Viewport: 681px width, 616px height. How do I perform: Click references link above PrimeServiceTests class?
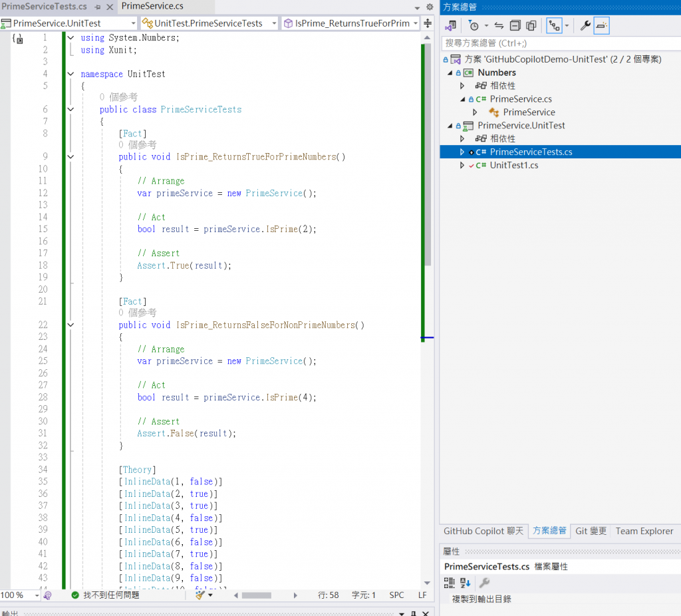118,97
